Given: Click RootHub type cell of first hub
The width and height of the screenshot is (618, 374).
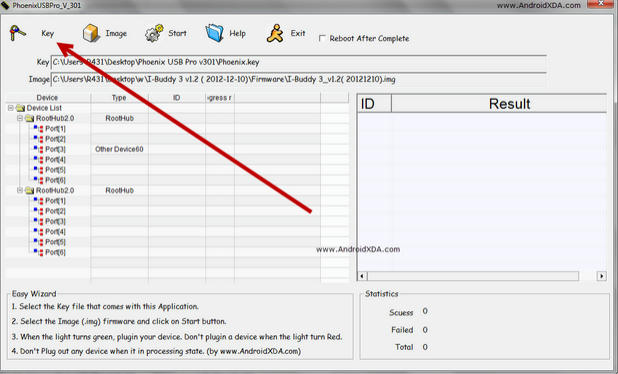Looking at the screenshot, I should 119,118.
